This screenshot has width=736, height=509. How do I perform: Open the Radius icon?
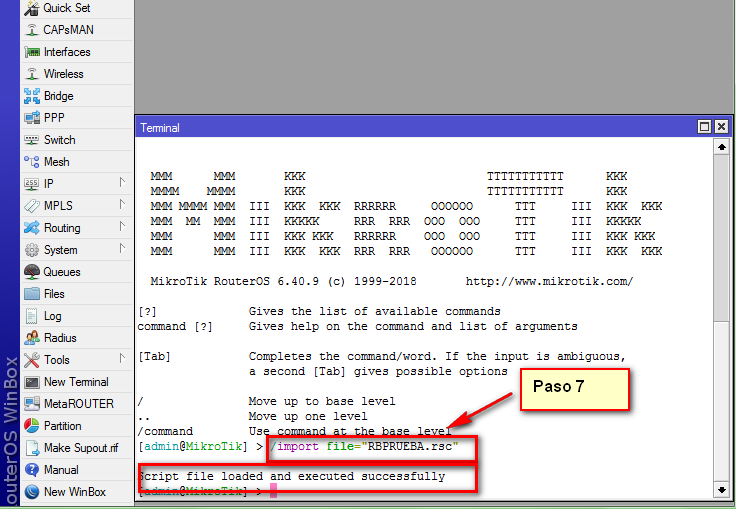coord(31,338)
